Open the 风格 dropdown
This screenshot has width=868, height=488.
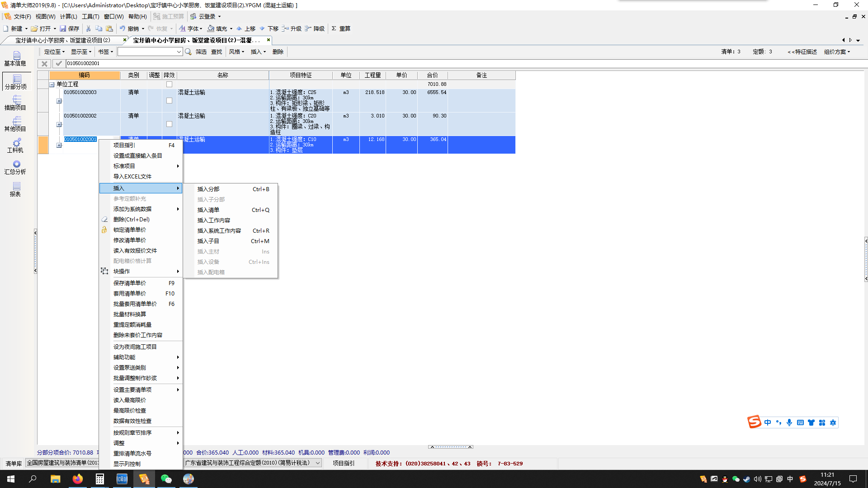[236, 52]
